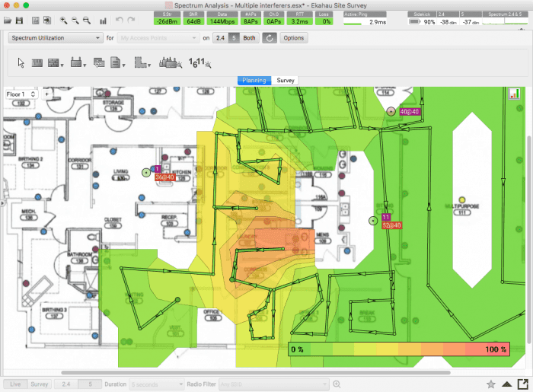Add a floor with the plus button
533x392 pixels.
(x=46, y=94)
